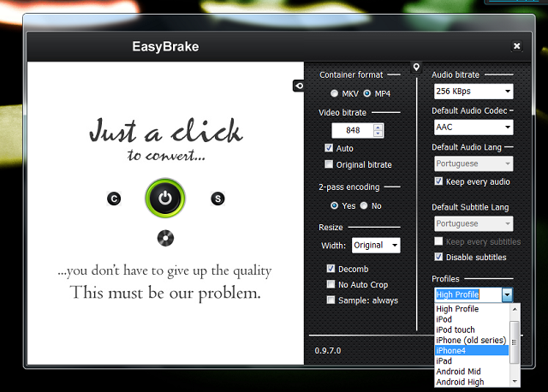Open the Default Audio Codec AAC dropdown
This screenshot has height=392, width=548.
point(474,128)
